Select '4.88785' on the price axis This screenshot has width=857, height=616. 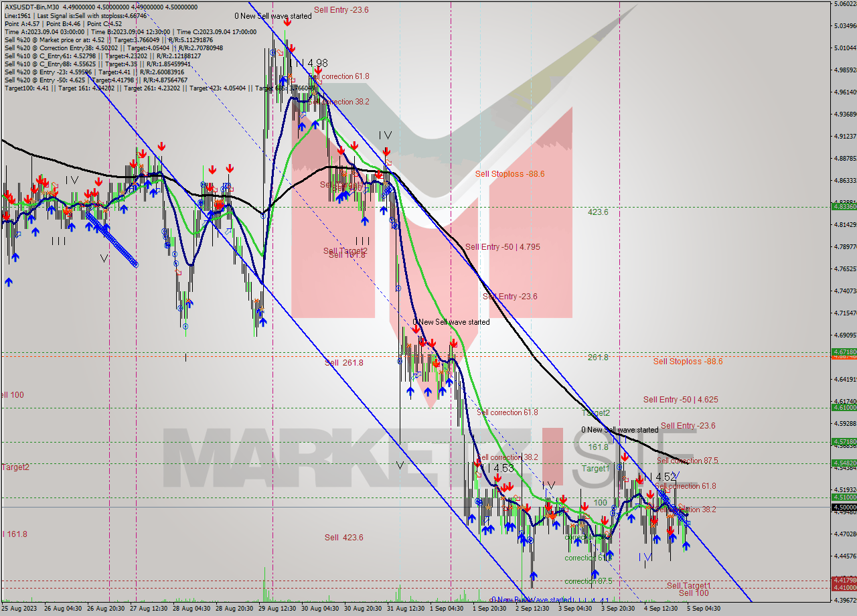pyautogui.click(x=845, y=159)
